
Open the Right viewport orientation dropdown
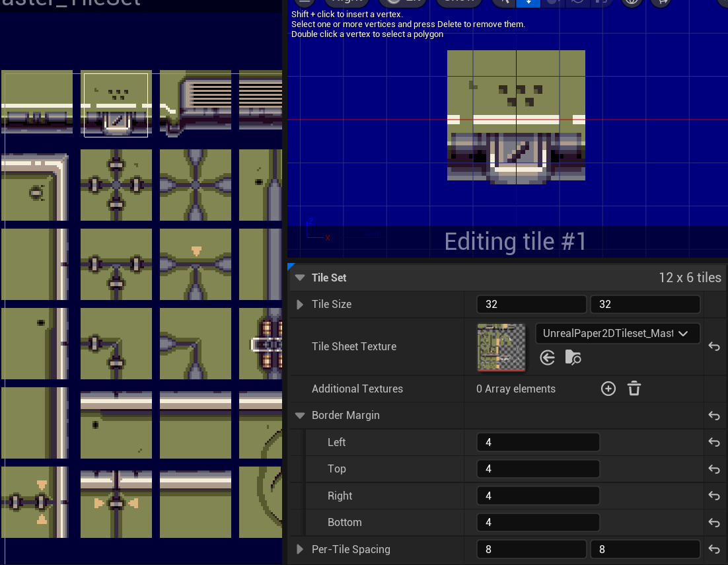tap(346, 3)
